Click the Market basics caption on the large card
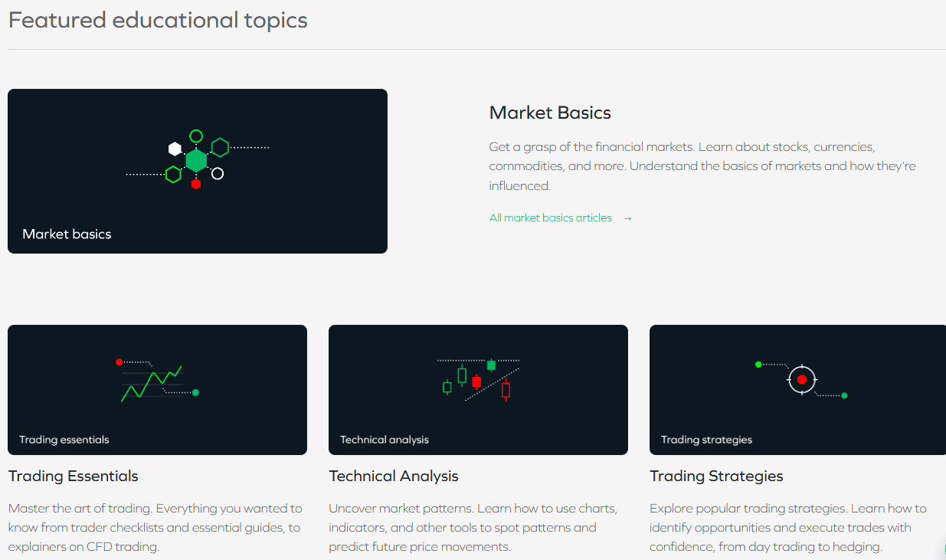Image resolution: width=946 pixels, height=560 pixels. [x=67, y=234]
